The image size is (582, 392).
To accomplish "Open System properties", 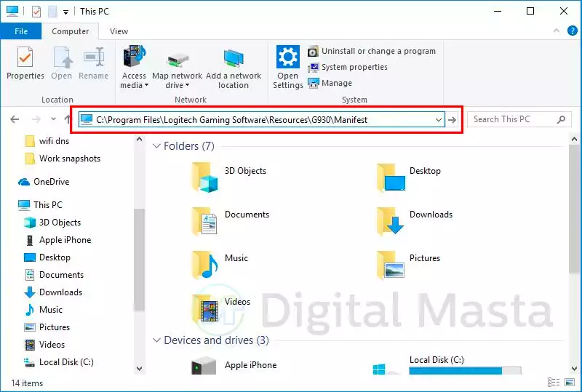I will [348, 67].
